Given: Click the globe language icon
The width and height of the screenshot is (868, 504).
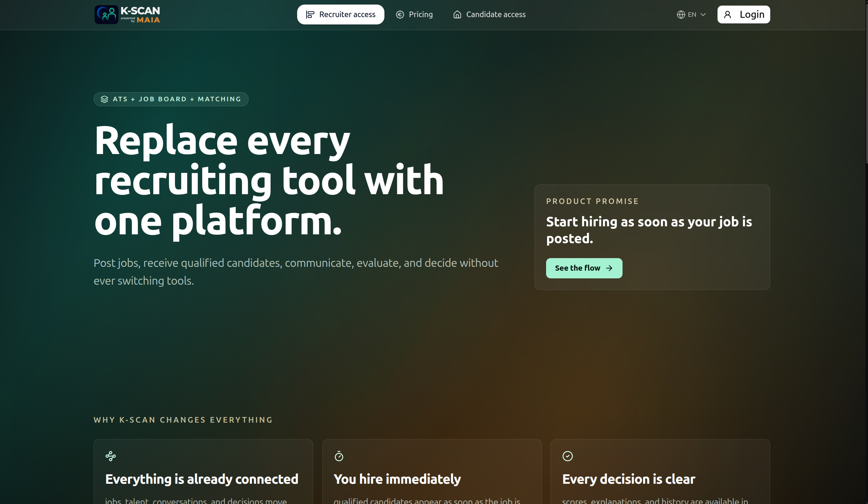Looking at the screenshot, I should (x=681, y=15).
